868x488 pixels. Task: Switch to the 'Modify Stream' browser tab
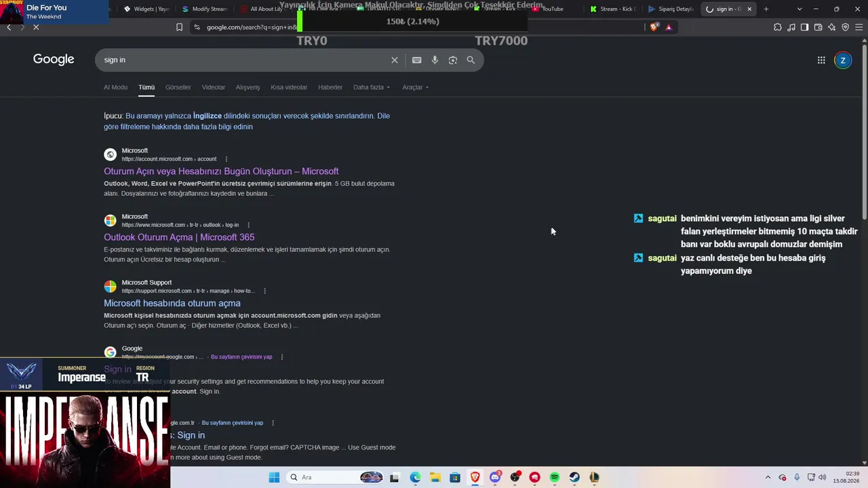point(205,9)
